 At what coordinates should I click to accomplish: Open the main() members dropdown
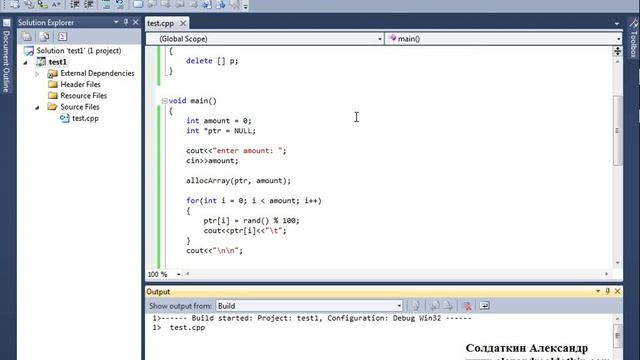[618, 39]
